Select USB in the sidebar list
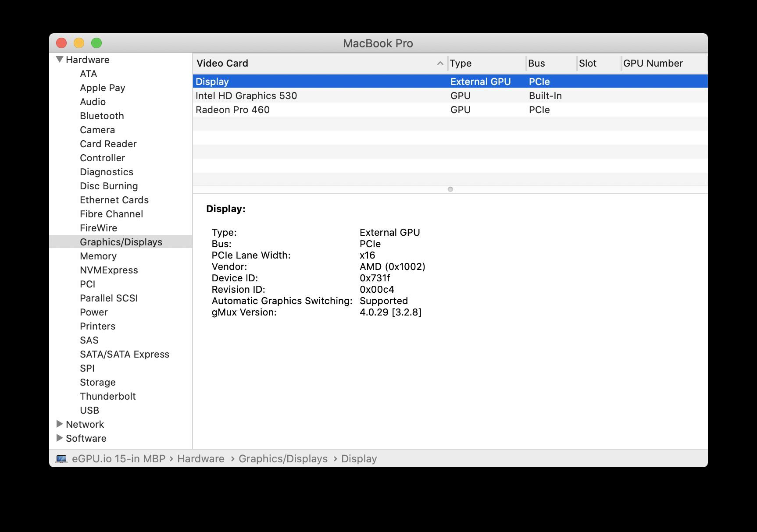The width and height of the screenshot is (757, 532). pos(89,410)
